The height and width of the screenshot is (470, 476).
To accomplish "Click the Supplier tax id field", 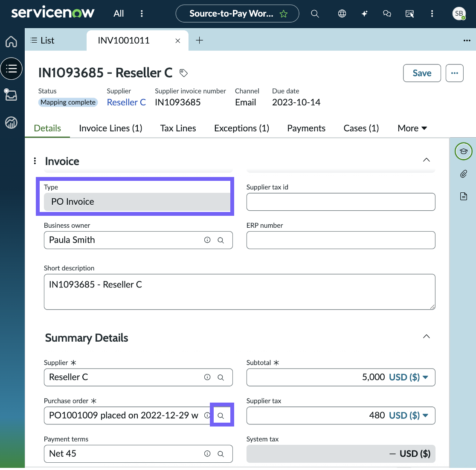I will coord(341,202).
